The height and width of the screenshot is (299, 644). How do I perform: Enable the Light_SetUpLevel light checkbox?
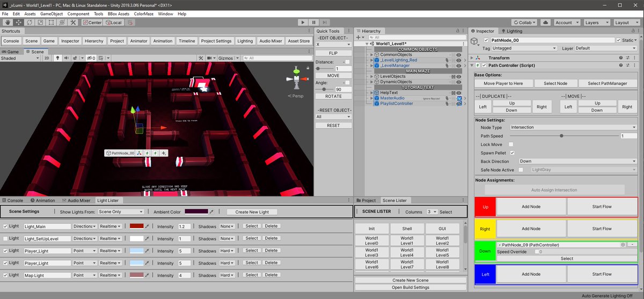click(5, 238)
